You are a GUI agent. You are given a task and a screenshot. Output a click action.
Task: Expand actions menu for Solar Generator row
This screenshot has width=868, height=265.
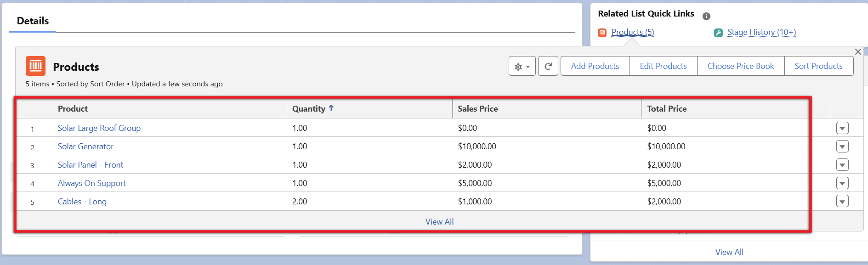point(842,147)
